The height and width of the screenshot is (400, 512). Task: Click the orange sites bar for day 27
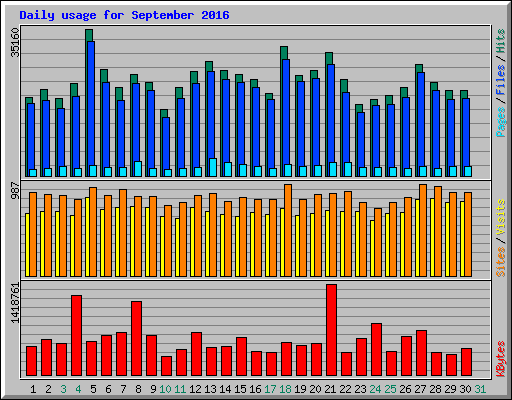(423, 230)
